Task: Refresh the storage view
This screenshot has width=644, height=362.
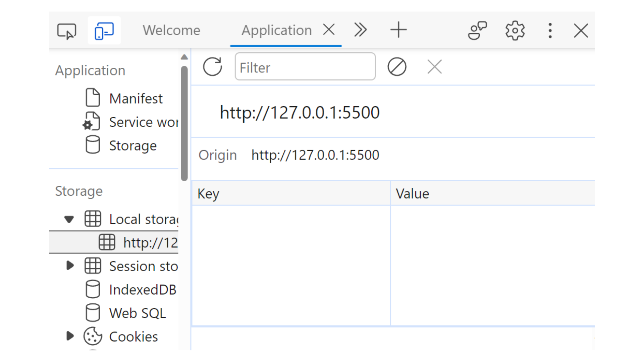Action: coord(212,66)
